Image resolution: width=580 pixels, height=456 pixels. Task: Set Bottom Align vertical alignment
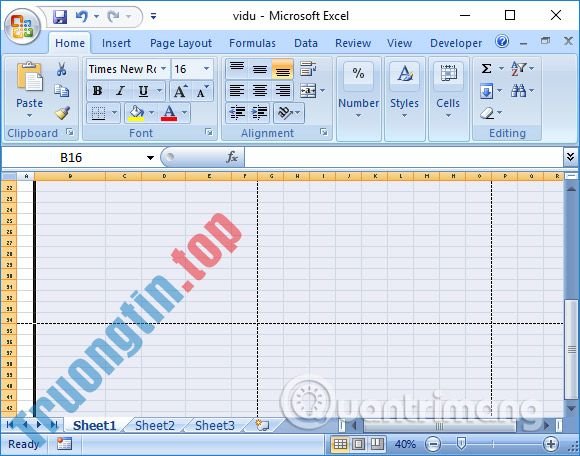point(283,69)
